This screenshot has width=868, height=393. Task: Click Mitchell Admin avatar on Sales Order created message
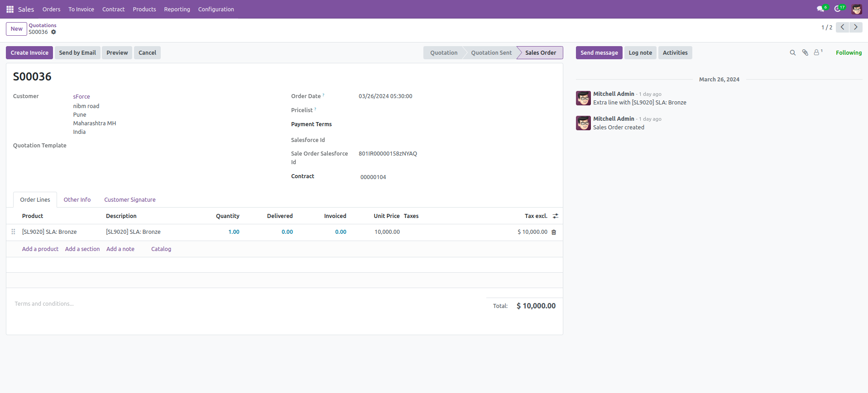[x=583, y=123]
